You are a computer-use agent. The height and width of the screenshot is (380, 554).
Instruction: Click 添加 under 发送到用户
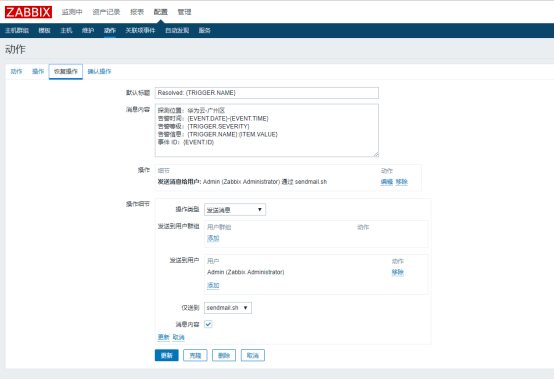click(x=213, y=285)
